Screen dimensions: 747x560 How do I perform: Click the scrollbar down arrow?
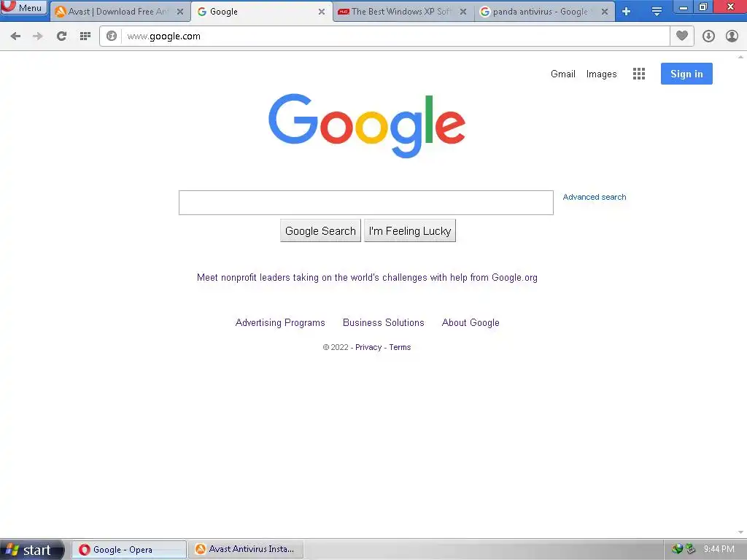[x=740, y=532]
